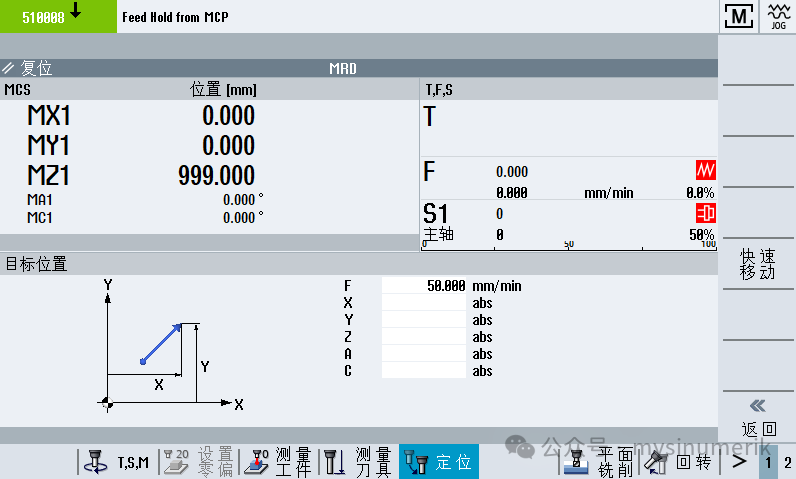796x479 pixels.
Task: Click the target position diagram
Action: pyautogui.click(x=170, y=346)
